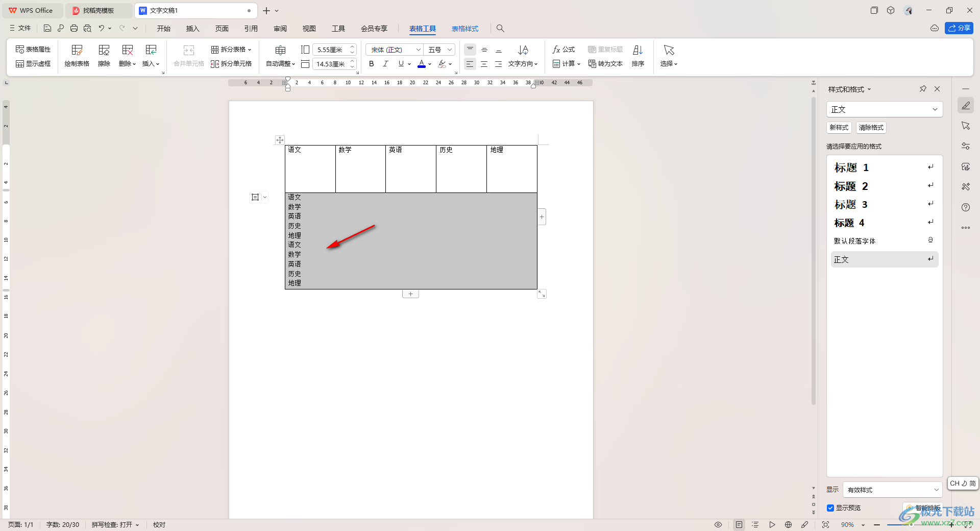Open the Table Properties (表格属性) dialog

tap(33, 50)
